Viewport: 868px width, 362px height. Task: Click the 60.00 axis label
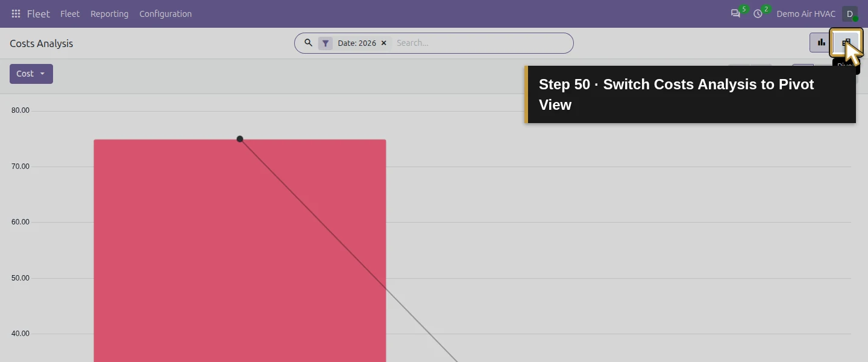click(x=20, y=222)
